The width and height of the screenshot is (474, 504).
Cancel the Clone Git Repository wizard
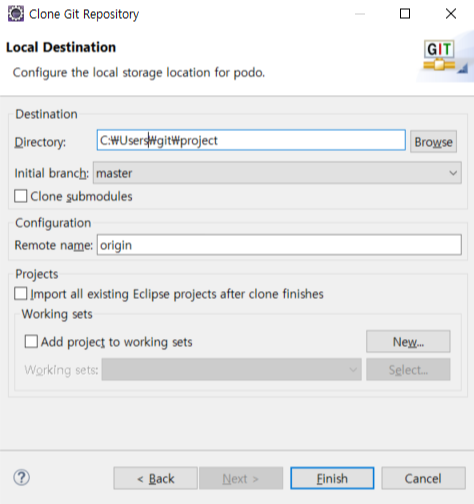coord(423,478)
